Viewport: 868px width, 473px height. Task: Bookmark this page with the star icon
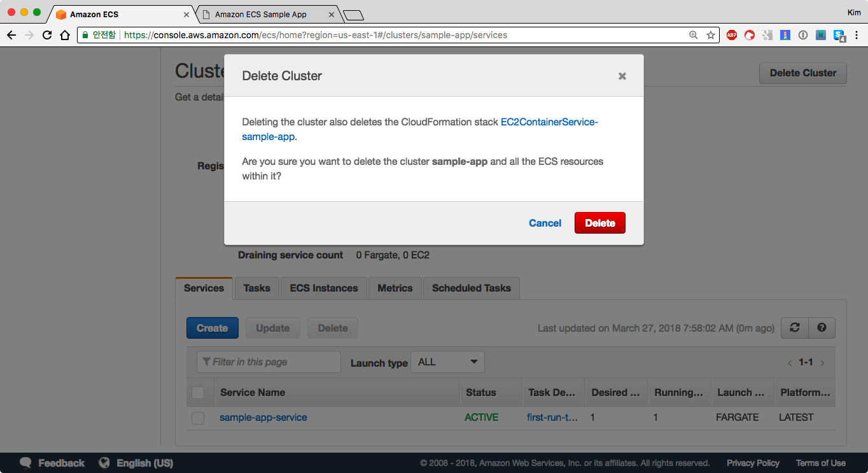pos(711,35)
